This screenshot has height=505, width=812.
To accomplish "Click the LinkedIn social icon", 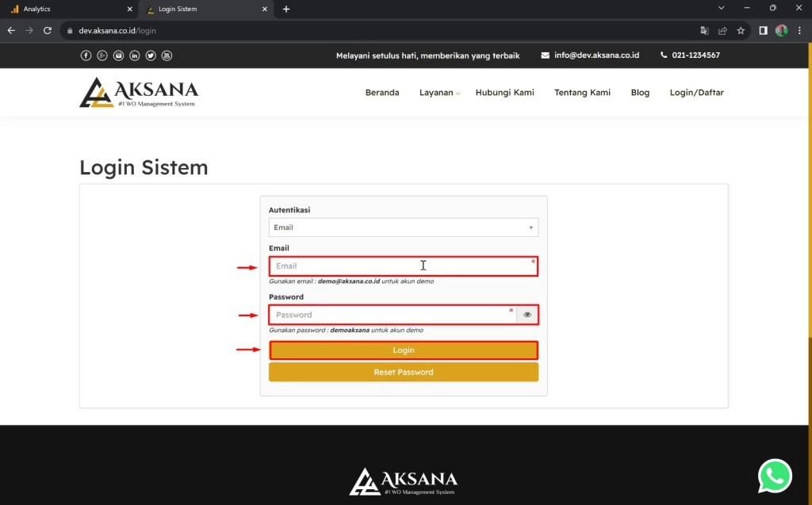I will (135, 55).
